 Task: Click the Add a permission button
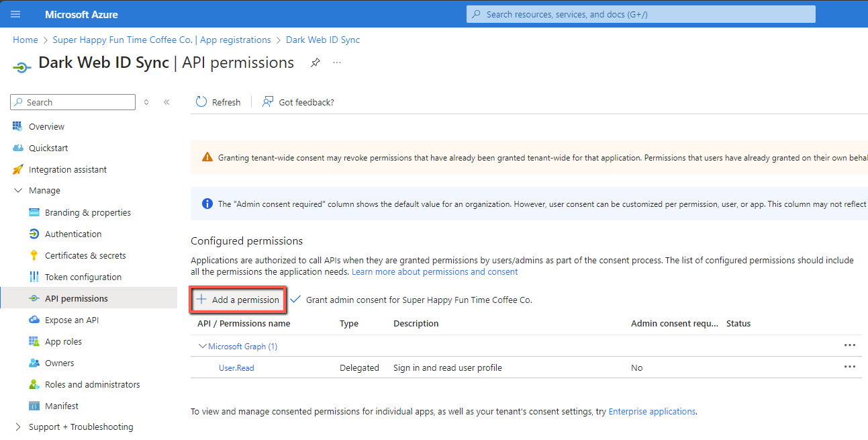point(238,300)
